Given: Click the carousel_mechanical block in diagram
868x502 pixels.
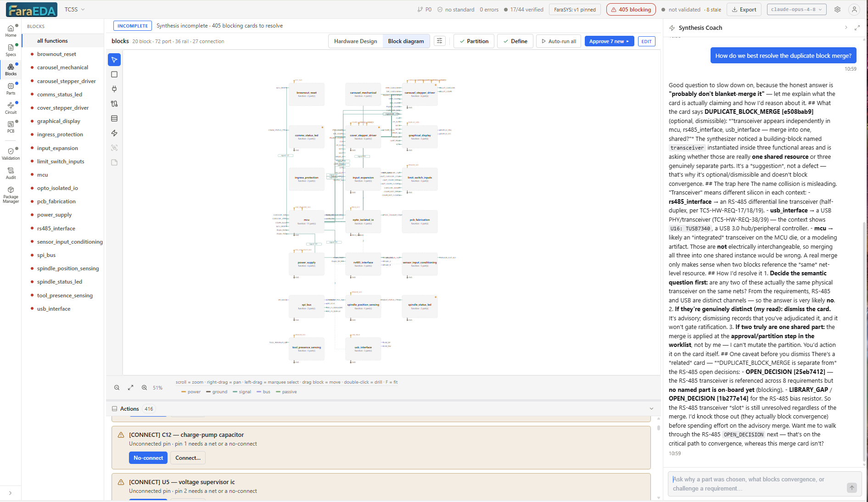Looking at the screenshot, I should pyautogui.click(x=363, y=94).
